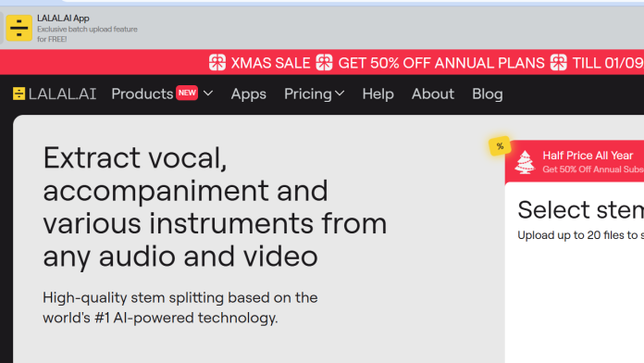Viewport: 644px width, 363px height.
Task: Click the gift icon before TILL 01/09
Action: 558,62
